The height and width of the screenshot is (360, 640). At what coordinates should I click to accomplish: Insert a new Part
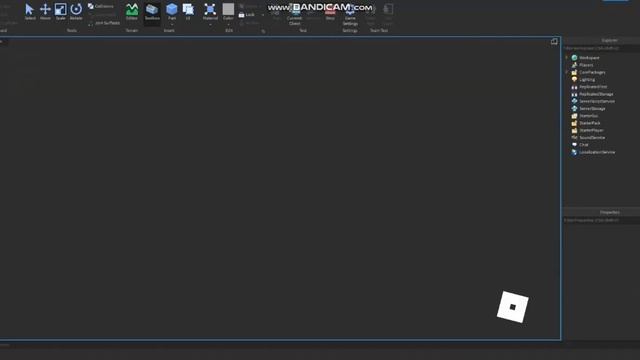(x=172, y=11)
